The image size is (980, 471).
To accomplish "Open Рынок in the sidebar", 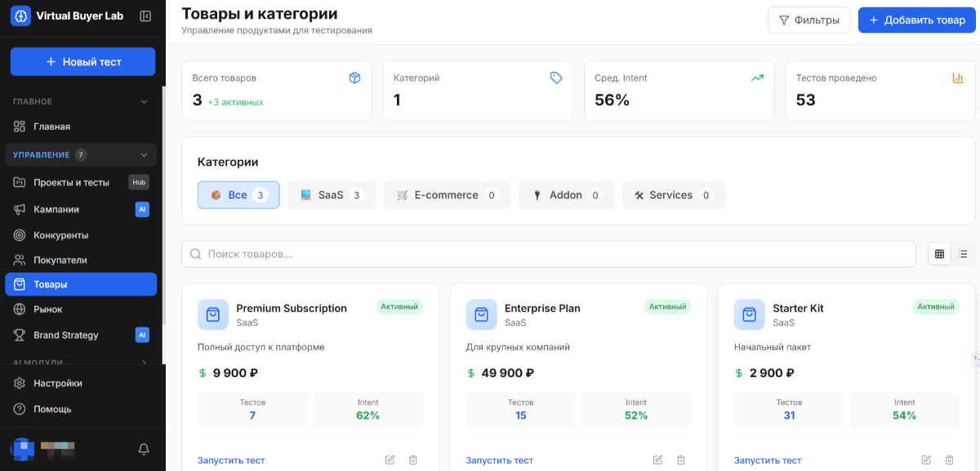I will click(81, 309).
